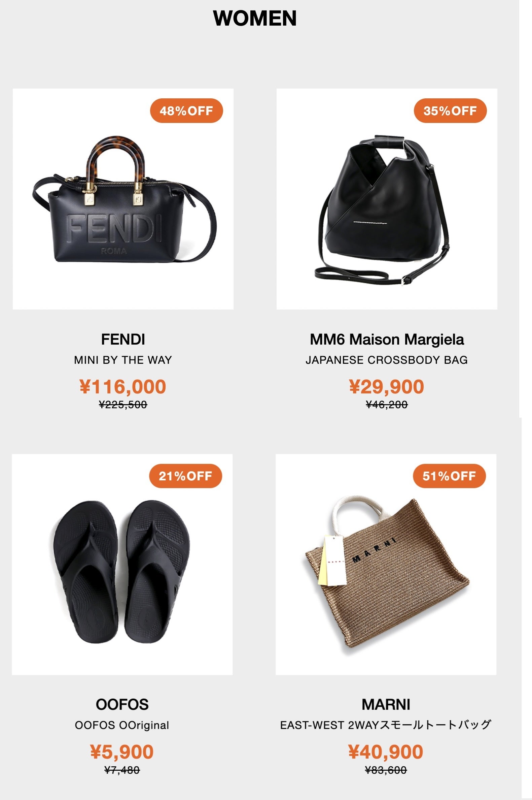Open the FENDI brand name link

pyautogui.click(x=123, y=339)
